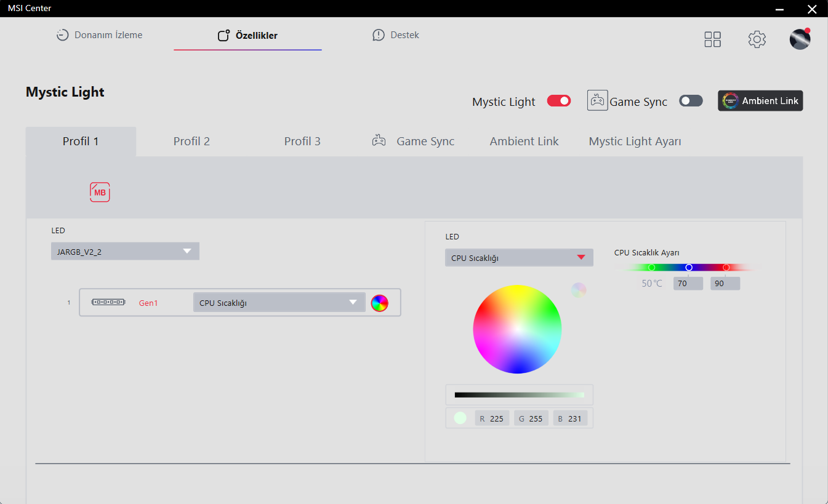Click the Gen1 label in LED row
This screenshot has width=828, height=504.
[148, 303]
